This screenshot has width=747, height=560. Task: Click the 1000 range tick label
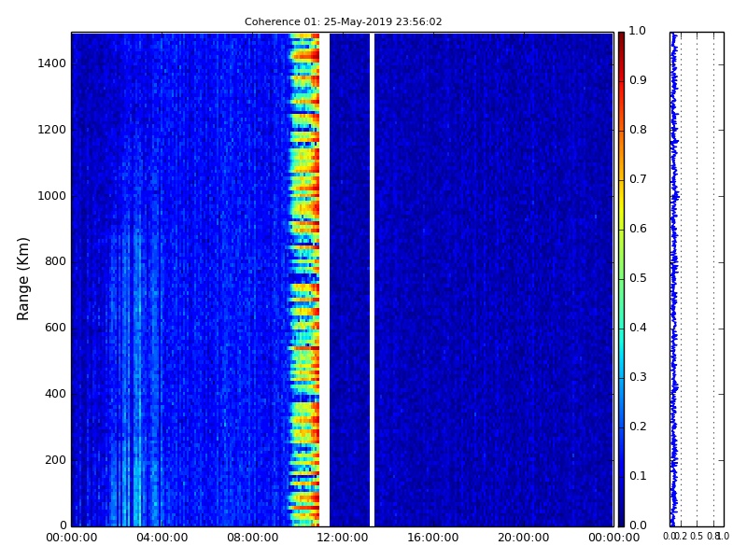coord(52,196)
